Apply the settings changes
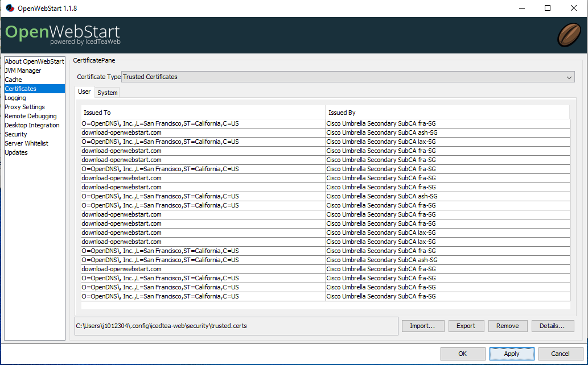Screen dimensions: 588x365 click(512, 354)
